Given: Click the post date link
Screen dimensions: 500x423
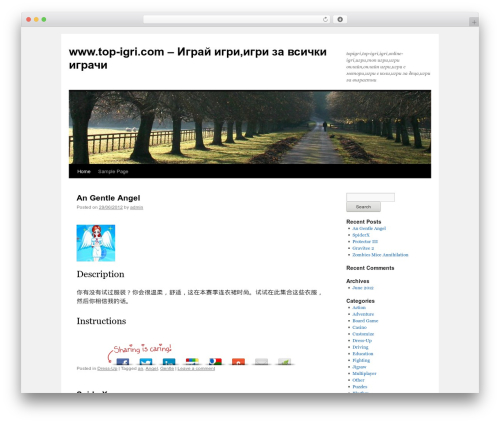Looking at the screenshot, I should point(111,207).
